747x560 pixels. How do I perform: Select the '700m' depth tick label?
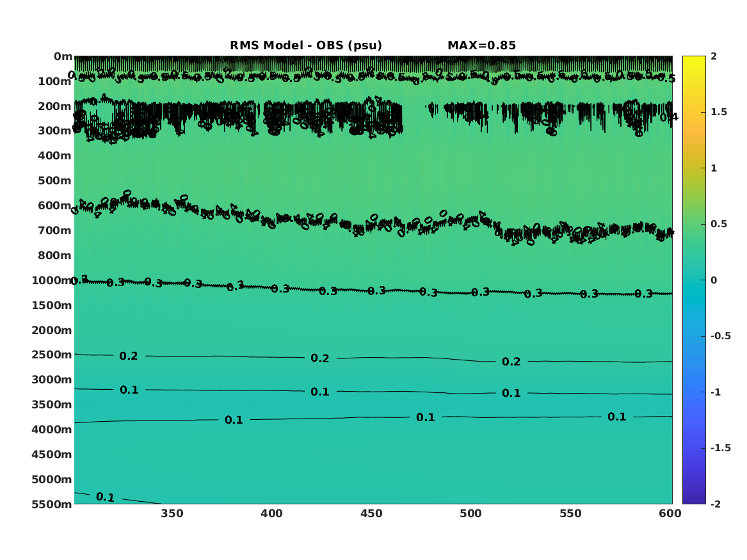pos(55,230)
